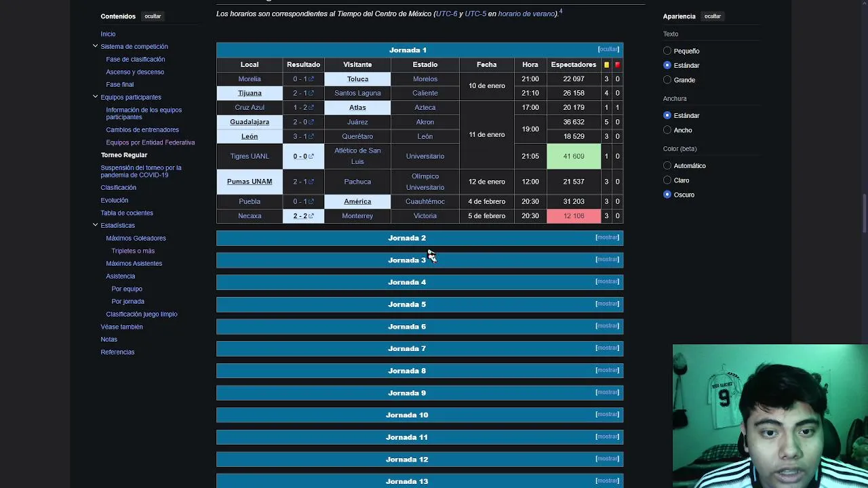Choose Claro color mode
Image resolution: width=868 pixels, height=488 pixels.
tap(667, 180)
